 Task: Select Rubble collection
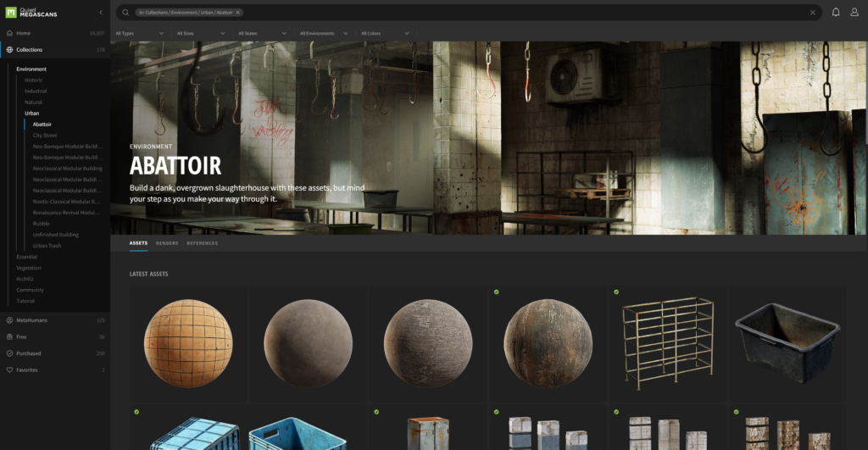point(41,224)
